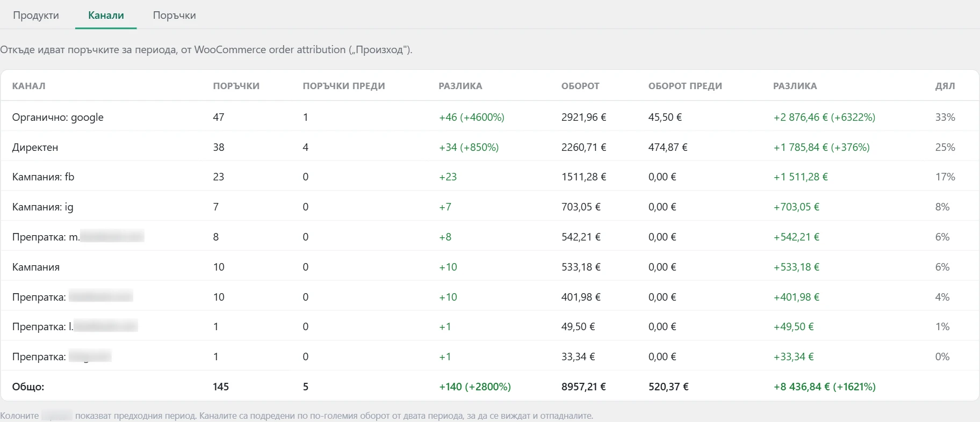This screenshot has width=980, height=422.
Task: Click the 533,18 € turnover cell
Action: (x=581, y=267)
